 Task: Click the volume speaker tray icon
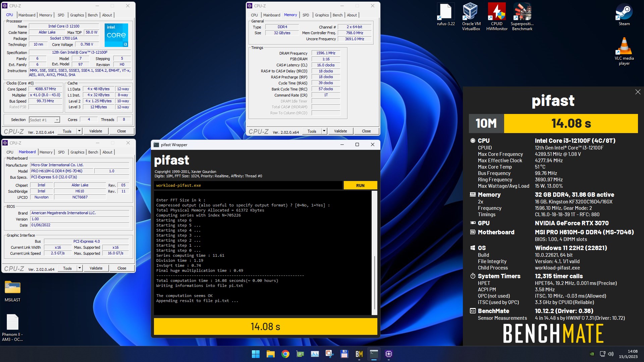click(611, 354)
